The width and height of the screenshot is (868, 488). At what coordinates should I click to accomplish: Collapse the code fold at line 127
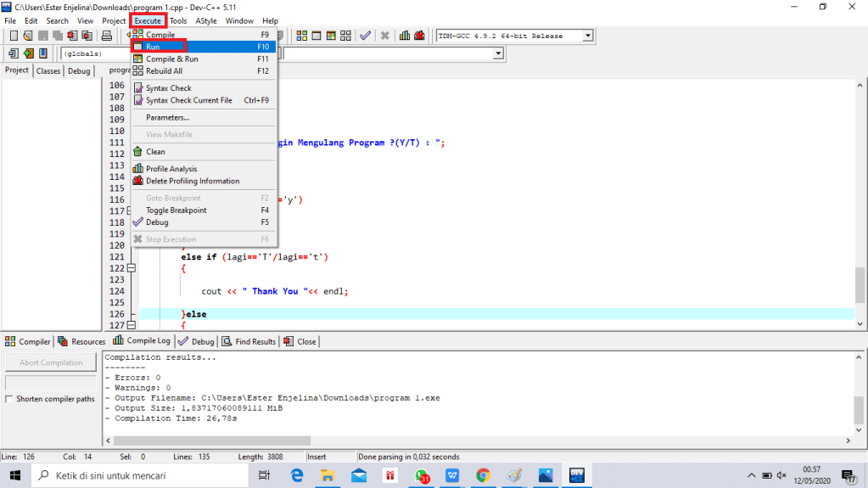[x=131, y=325]
